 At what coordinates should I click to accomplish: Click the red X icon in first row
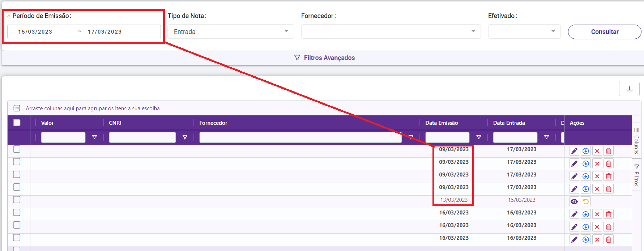[597, 151]
